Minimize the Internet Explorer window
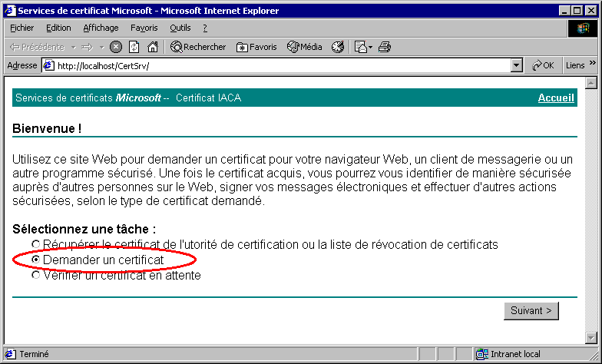Image resolution: width=602 pixels, height=364 pixels. point(564,11)
